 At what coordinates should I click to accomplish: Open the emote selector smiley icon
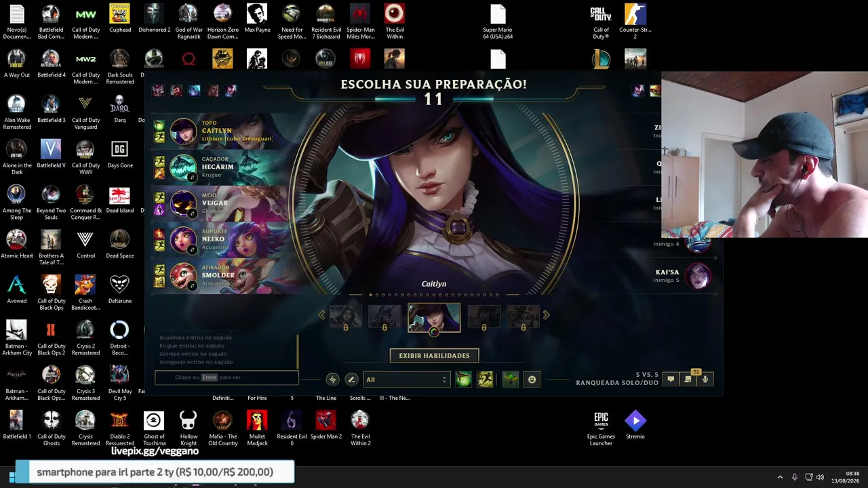coord(532,380)
